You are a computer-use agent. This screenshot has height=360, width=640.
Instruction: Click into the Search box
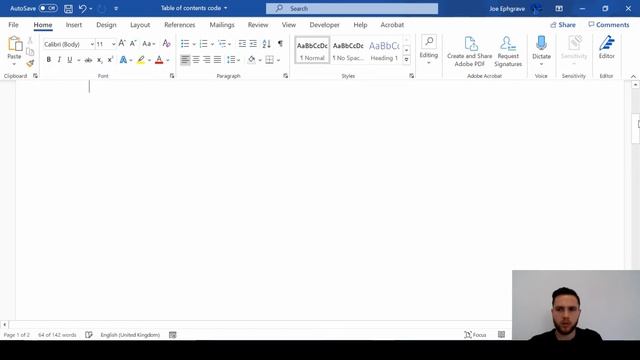pos(352,9)
